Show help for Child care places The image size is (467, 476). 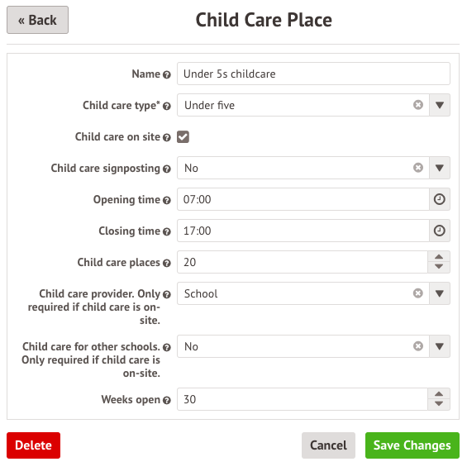[166, 263]
